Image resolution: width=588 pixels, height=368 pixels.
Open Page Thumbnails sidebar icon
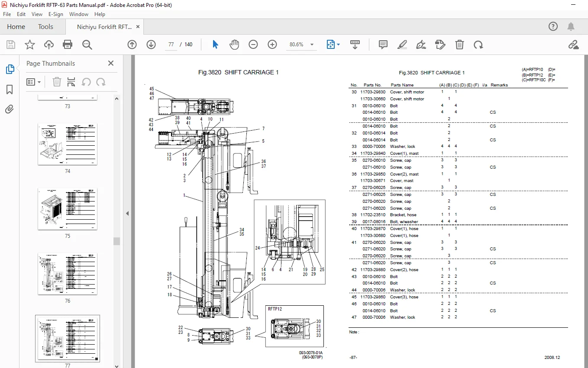coord(10,69)
